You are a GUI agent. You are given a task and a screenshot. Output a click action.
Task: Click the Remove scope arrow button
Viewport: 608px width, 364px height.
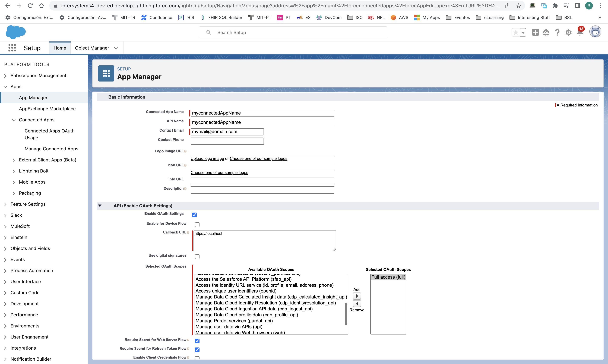357,304
